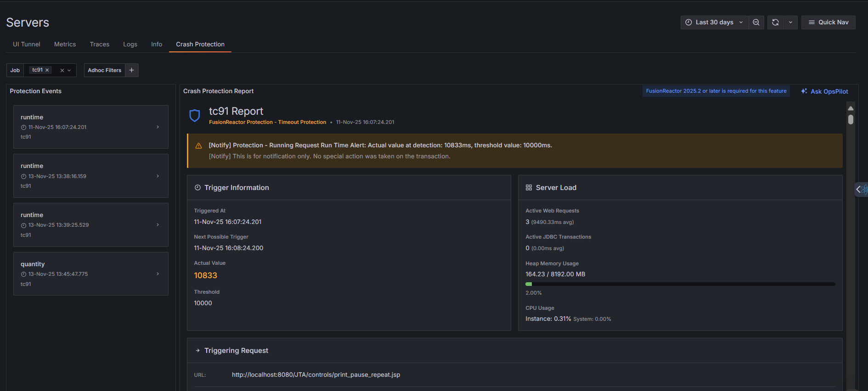Open the refresh interval dropdown arrow

point(790,22)
